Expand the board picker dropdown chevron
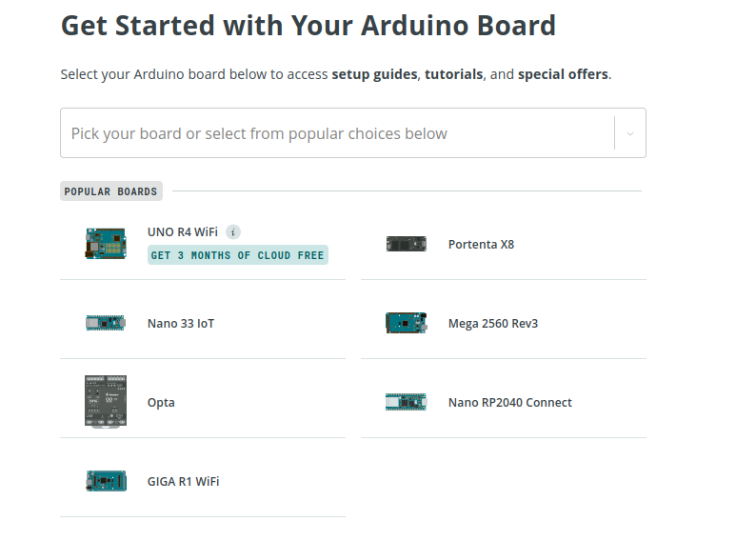Viewport: 756px width, 541px height. [x=629, y=133]
